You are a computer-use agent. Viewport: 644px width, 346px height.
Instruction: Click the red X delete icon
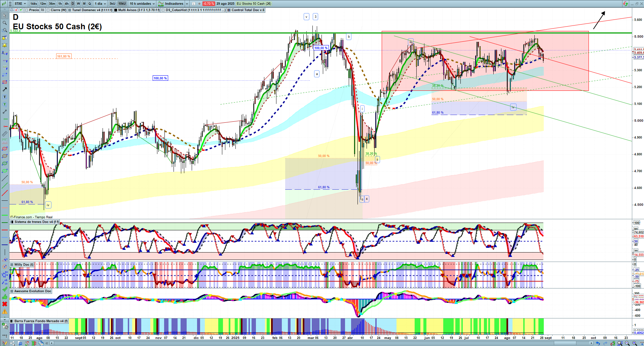[x=5, y=304]
